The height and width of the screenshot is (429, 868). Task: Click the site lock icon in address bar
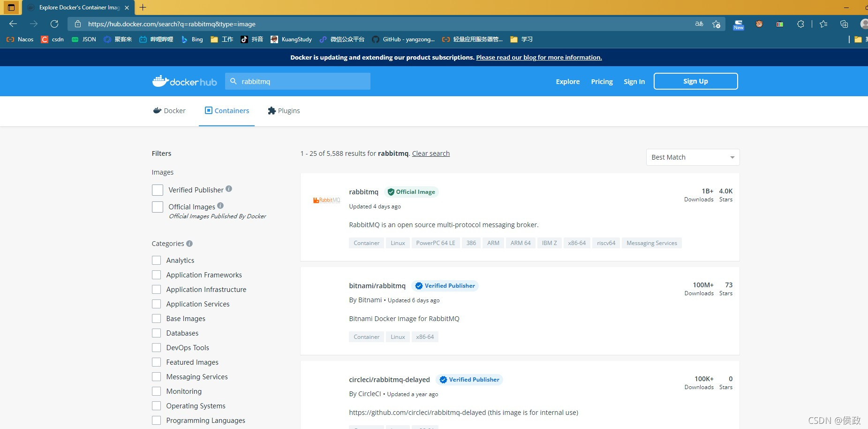pos(78,24)
